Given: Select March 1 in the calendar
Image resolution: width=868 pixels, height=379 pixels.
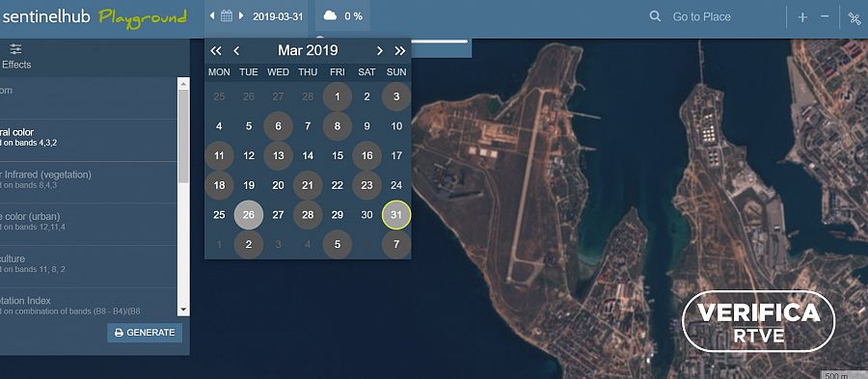Looking at the screenshot, I should (x=338, y=96).
